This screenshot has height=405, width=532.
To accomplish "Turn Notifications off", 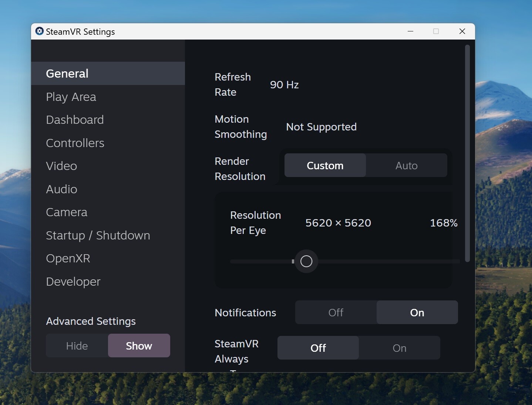I will pos(336,312).
